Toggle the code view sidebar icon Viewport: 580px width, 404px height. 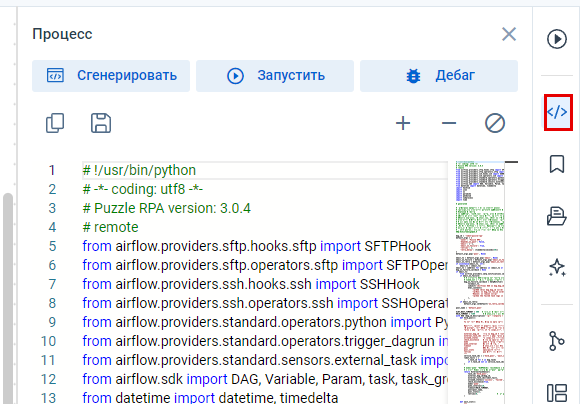(557, 112)
